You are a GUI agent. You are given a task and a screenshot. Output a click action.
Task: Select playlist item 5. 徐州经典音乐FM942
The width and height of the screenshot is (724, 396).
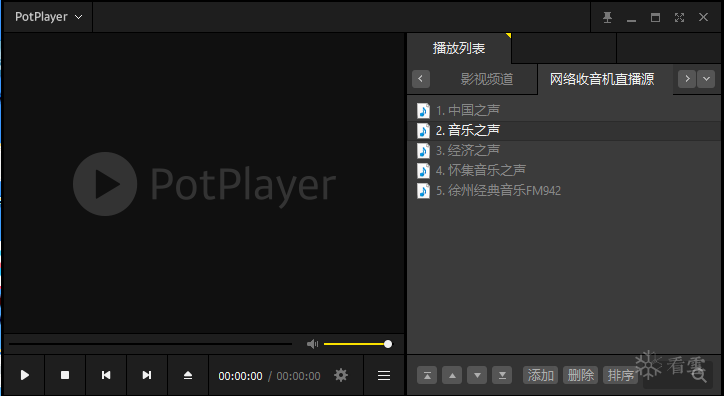(564, 191)
